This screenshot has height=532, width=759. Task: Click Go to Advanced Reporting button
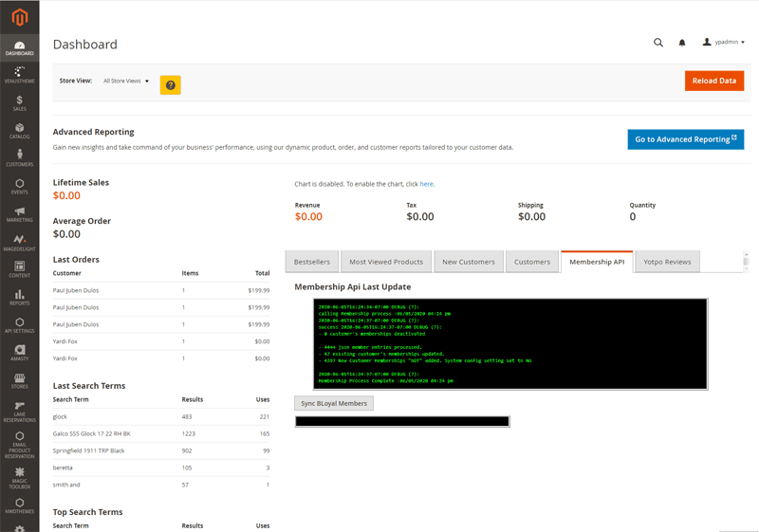pos(685,139)
